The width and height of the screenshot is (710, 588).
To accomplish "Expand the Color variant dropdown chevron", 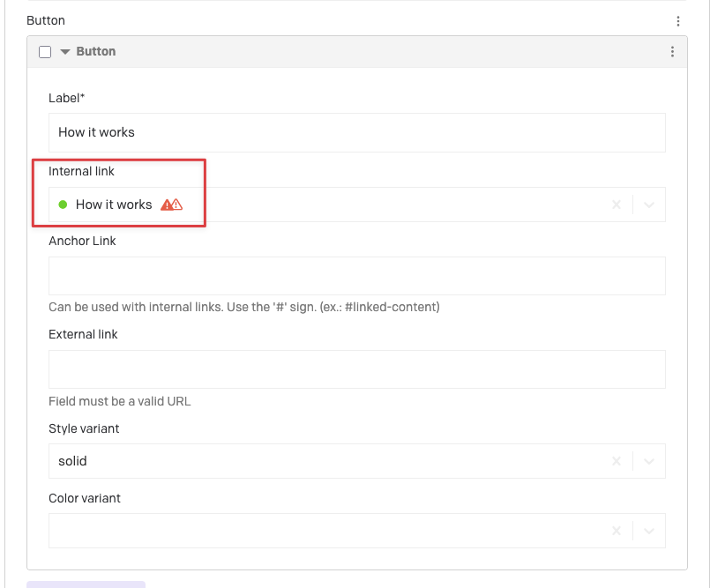I will point(649,531).
